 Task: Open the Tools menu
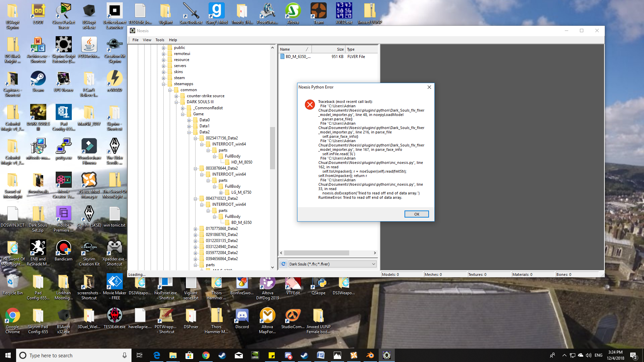point(160,40)
